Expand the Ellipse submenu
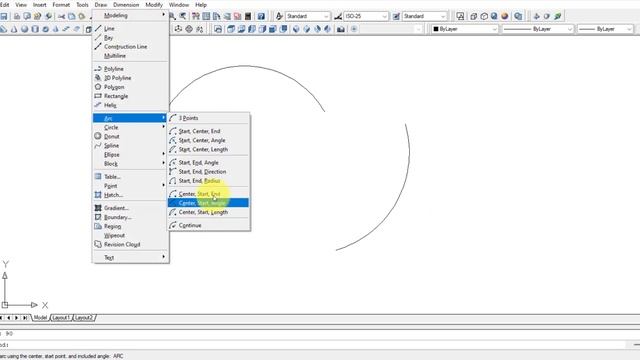Viewport: 640px width, 360px height. pos(130,155)
